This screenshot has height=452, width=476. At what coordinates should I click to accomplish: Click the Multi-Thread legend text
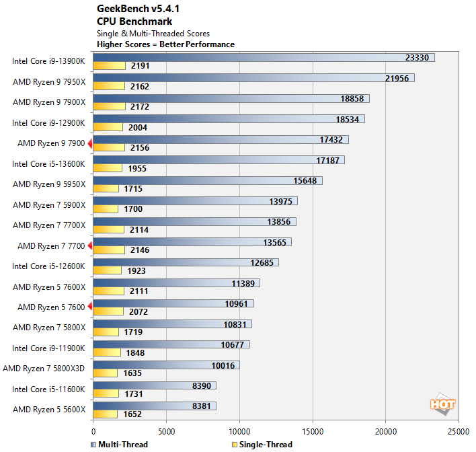123,445
